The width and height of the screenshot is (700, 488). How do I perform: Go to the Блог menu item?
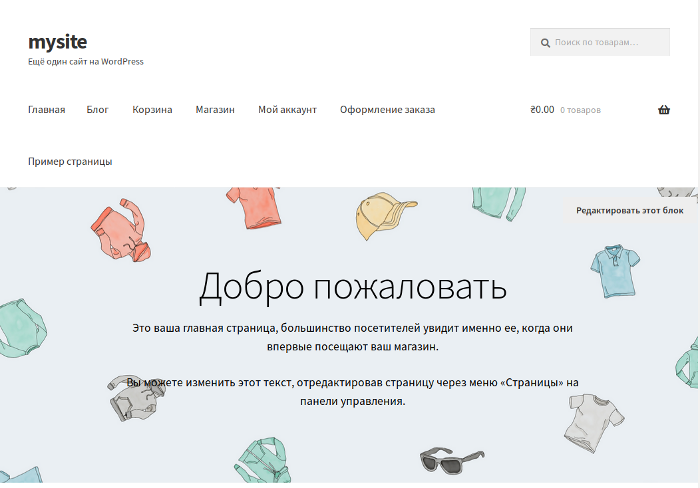97,110
